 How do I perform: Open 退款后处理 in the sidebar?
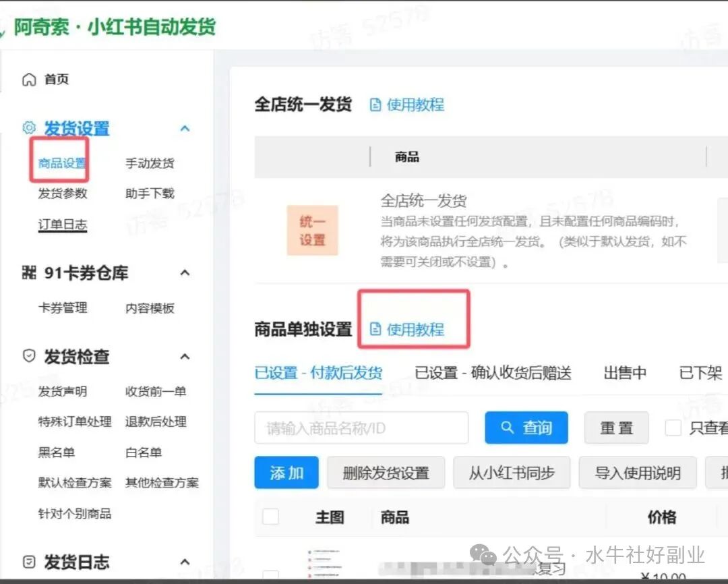156,421
